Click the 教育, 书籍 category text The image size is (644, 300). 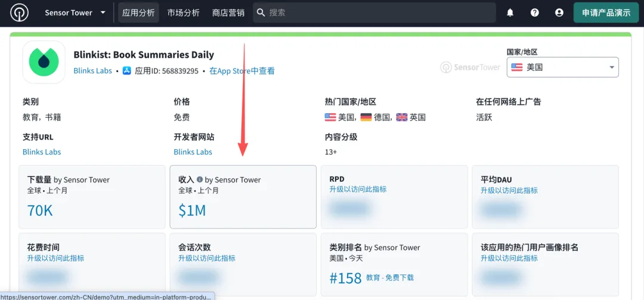(42, 117)
